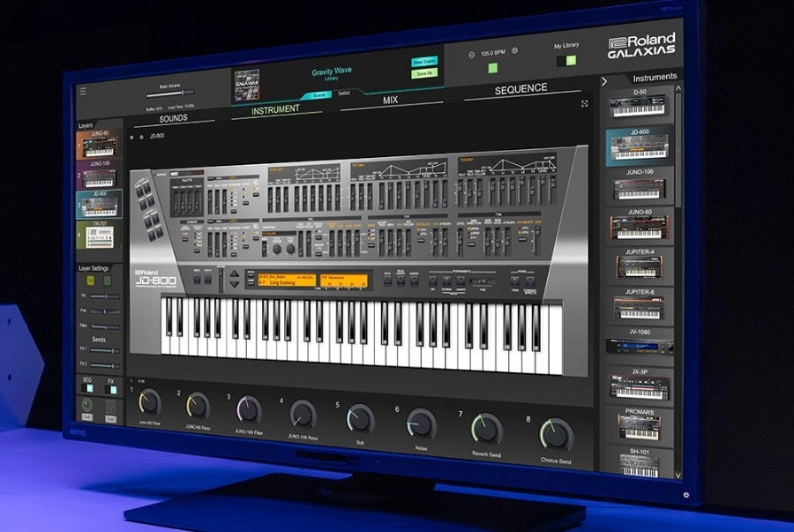Viewport: 794px width, 532px height.
Task: Toggle the My Library switch
Action: [566, 61]
